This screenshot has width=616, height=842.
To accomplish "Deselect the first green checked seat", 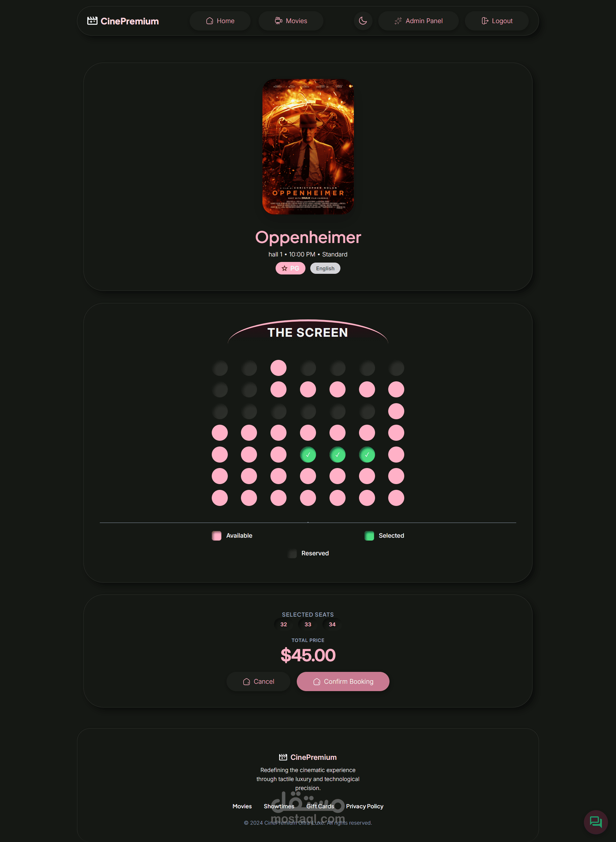I will tap(308, 455).
